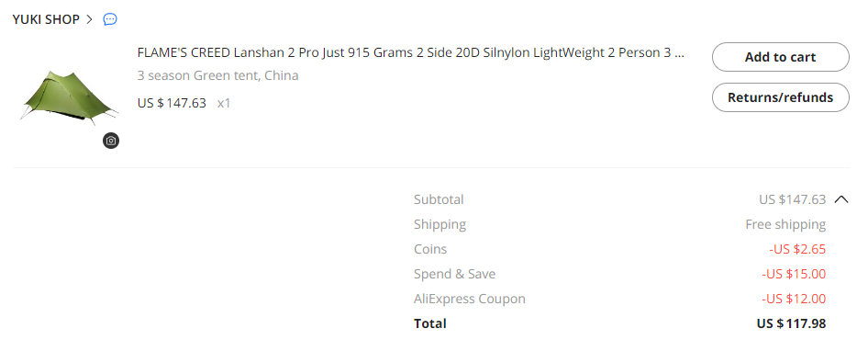The height and width of the screenshot is (351, 868).
Task: Open the FLAME'S CREED Lanshan product title
Action: click(x=411, y=52)
